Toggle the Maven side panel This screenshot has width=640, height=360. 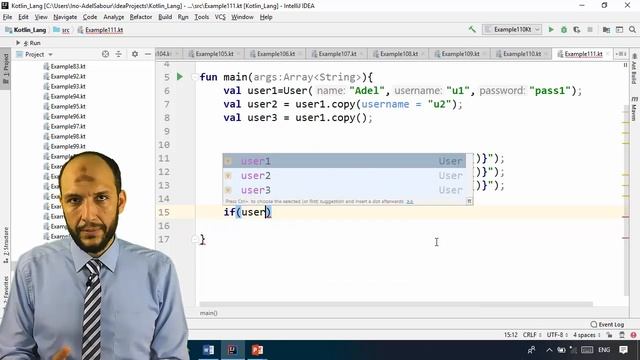pyautogui.click(x=634, y=109)
